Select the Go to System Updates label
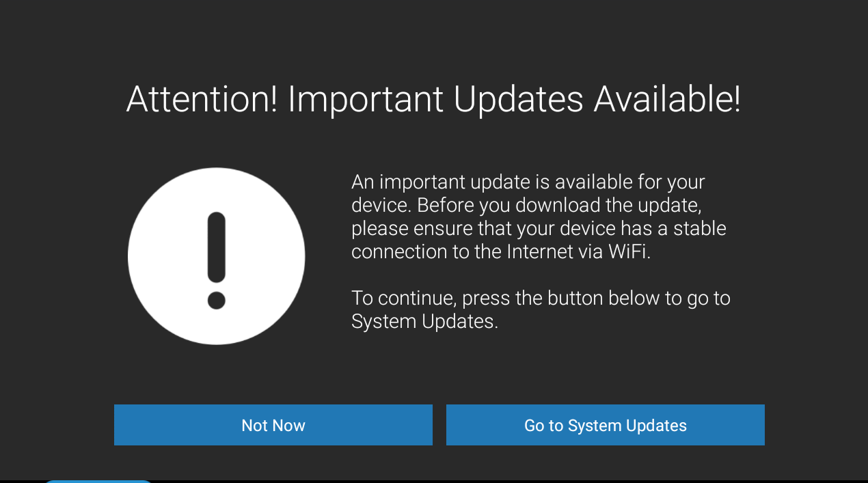Screen dimensions: 868x483 (605, 426)
